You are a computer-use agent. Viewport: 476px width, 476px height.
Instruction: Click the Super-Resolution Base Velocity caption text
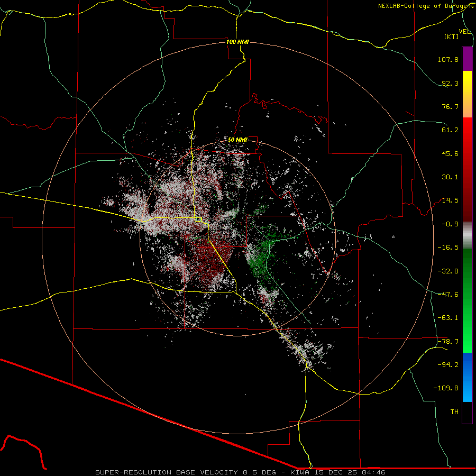(241, 472)
